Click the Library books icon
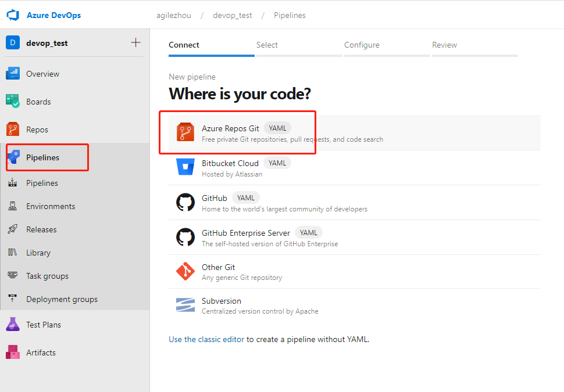The width and height of the screenshot is (564, 392). 13,252
